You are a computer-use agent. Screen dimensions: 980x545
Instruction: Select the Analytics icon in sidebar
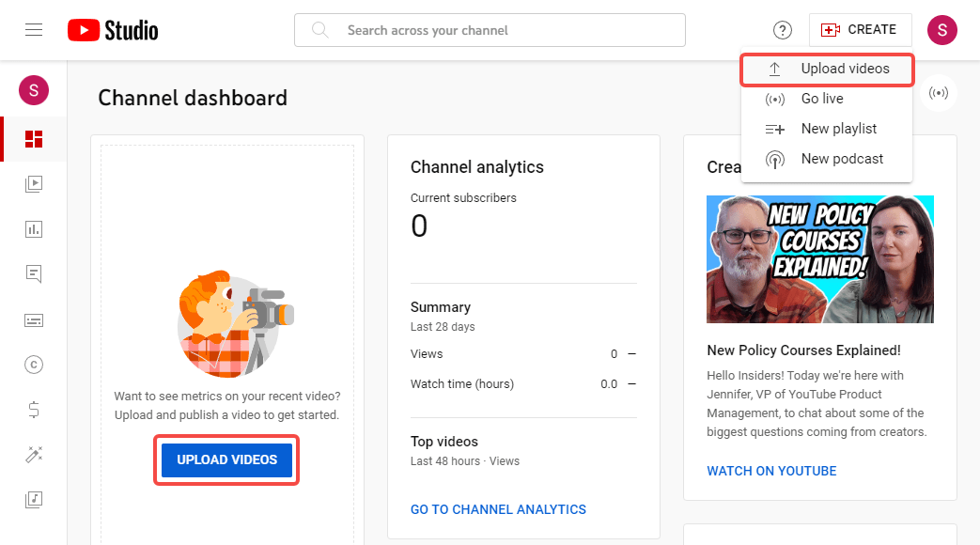[34, 228]
